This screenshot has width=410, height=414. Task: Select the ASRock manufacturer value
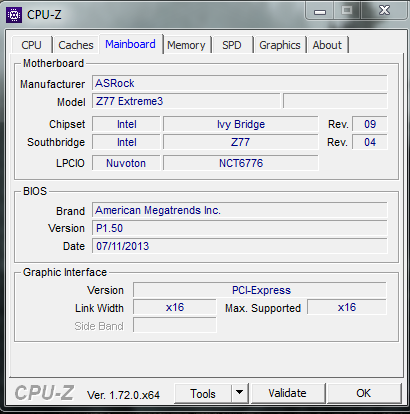240,83
